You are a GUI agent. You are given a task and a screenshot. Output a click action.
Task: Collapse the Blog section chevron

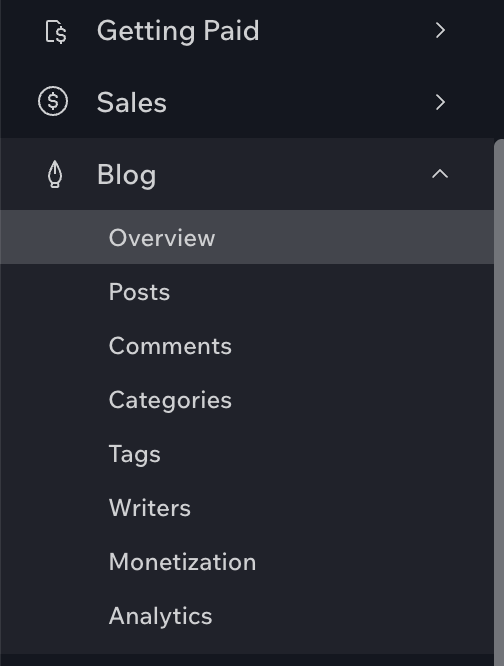[x=440, y=174]
